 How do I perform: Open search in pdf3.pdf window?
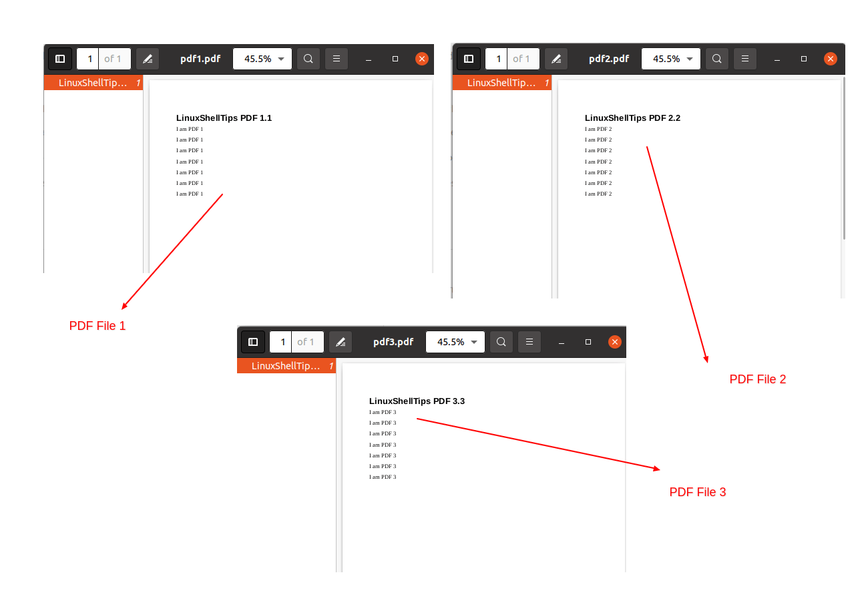(x=501, y=342)
